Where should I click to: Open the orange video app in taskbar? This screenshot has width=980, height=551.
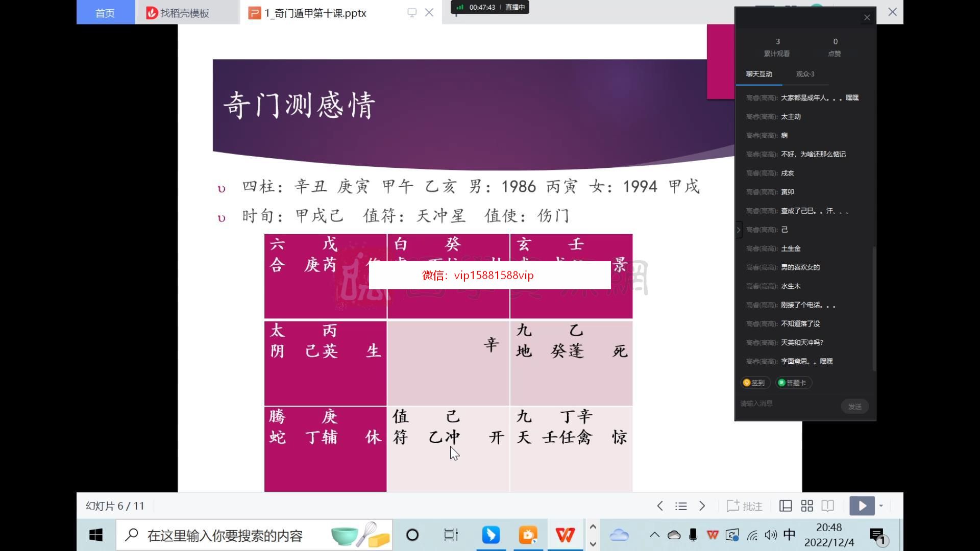[528, 535]
